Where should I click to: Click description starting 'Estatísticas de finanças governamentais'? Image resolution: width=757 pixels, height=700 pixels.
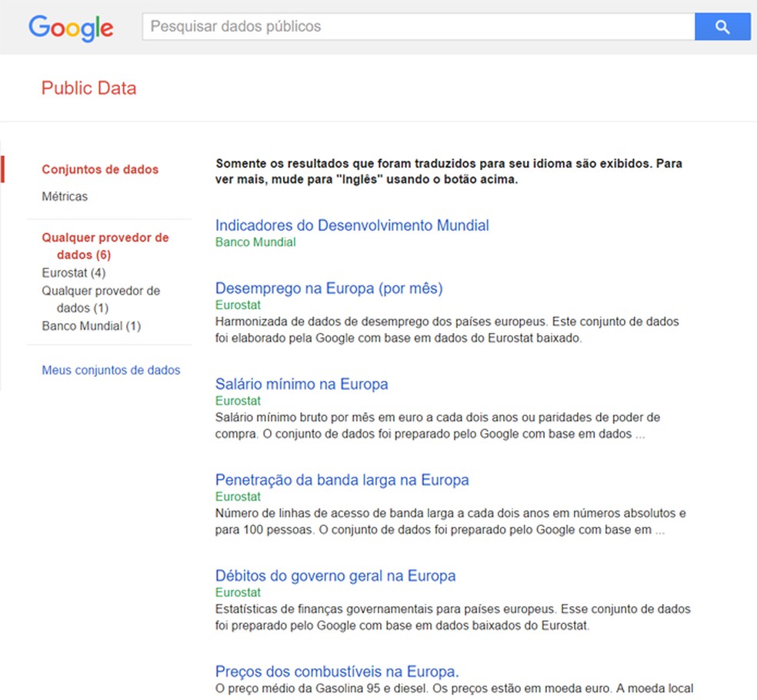(453, 617)
